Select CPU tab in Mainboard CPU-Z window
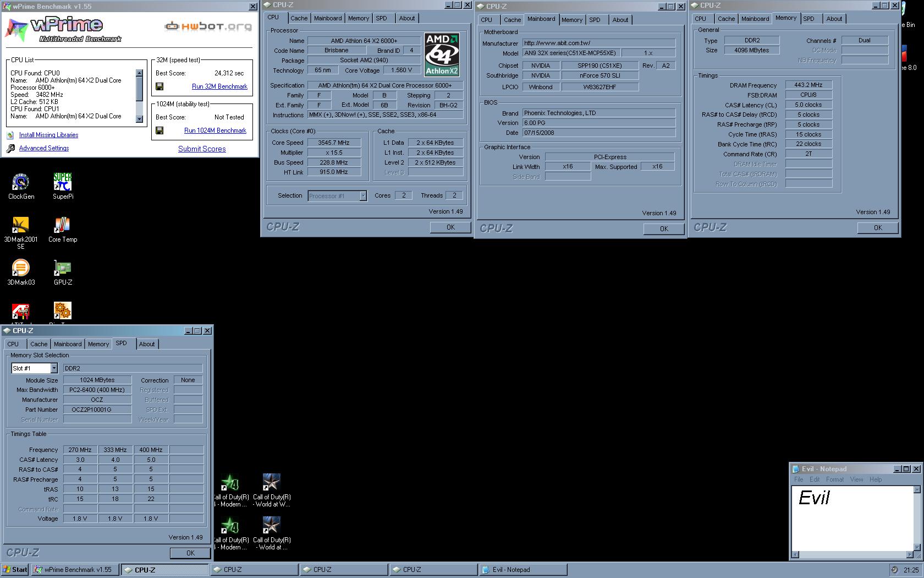Image resolution: width=924 pixels, height=578 pixels. click(487, 20)
